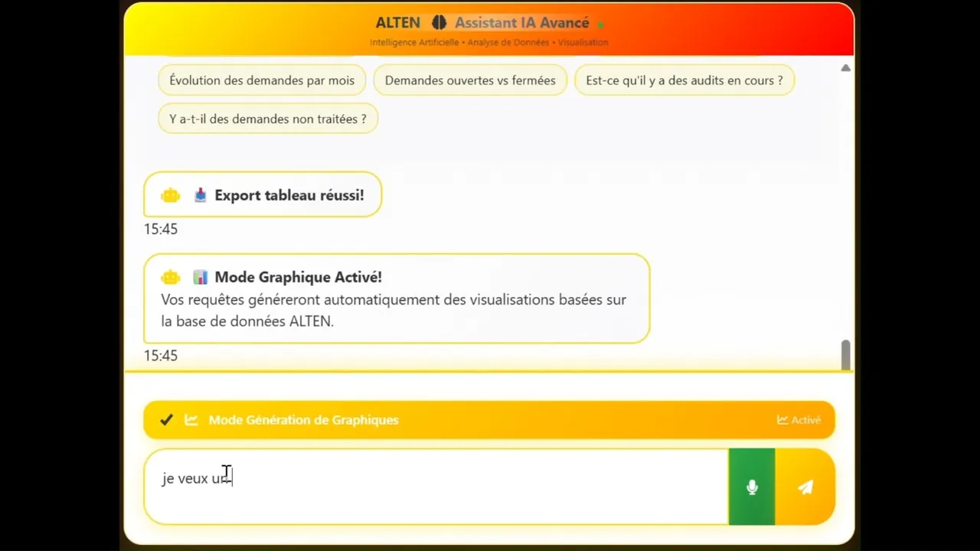Click in the message field containing je veux
This screenshot has height=551, width=980.
(x=436, y=487)
